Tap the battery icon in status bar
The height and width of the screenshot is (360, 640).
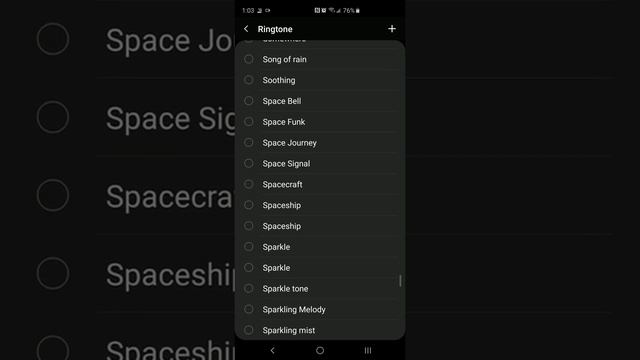click(x=358, y=11)
